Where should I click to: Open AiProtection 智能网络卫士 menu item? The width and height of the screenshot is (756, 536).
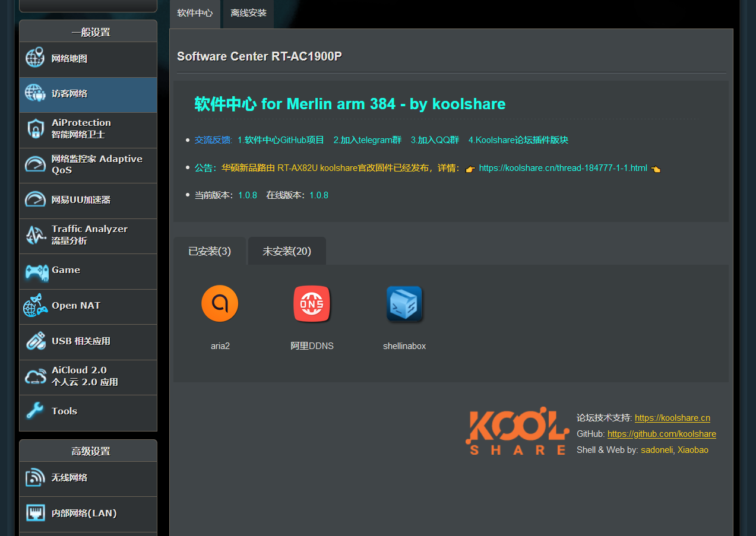(88, 130)
